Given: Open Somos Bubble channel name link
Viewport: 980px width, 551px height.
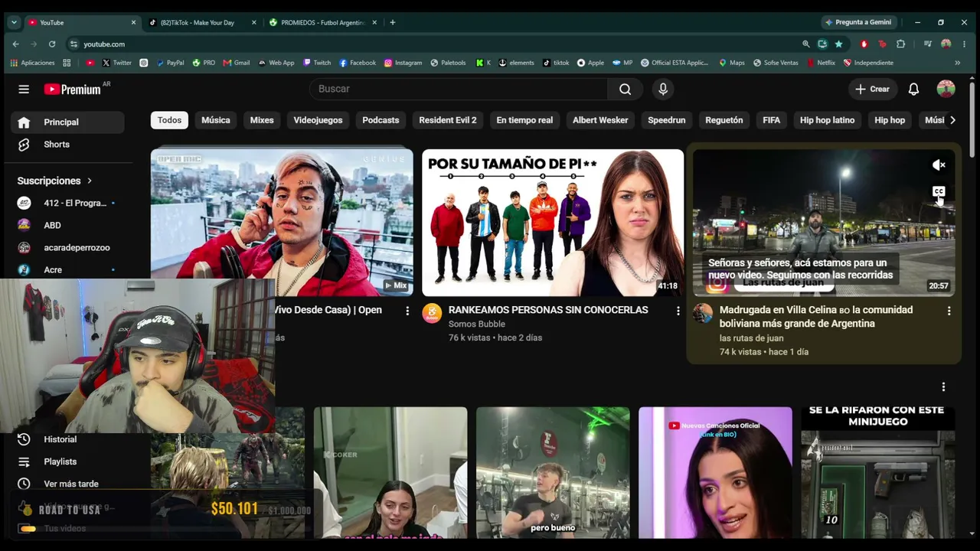Looking at the screenshot, I should tap(476, 324).
